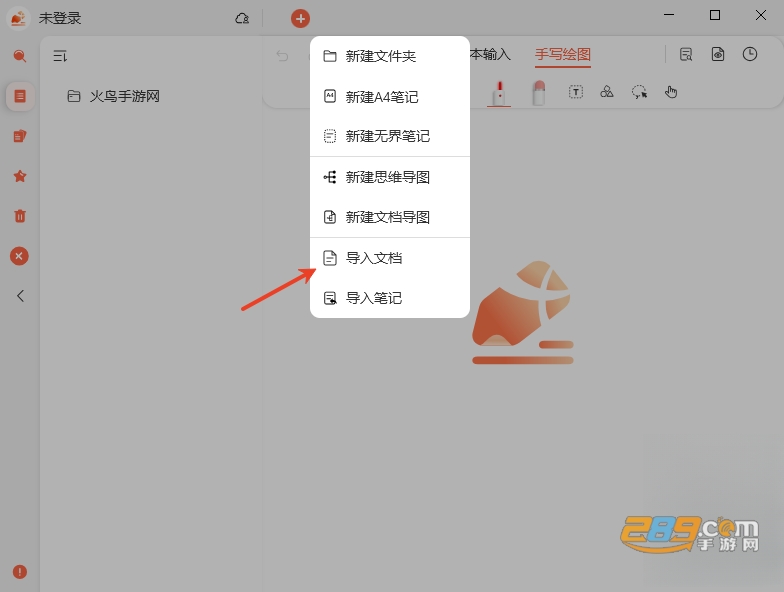The width and height of the screenshot is (784, 592).
Task: Open the preview eye document icon
Action: pos(718,54)
